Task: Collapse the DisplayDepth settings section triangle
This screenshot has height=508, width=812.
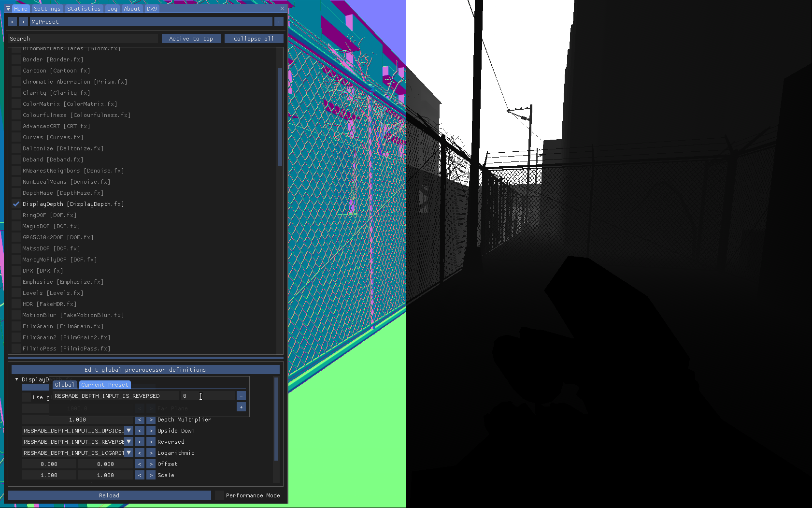Action: [16, 379]
